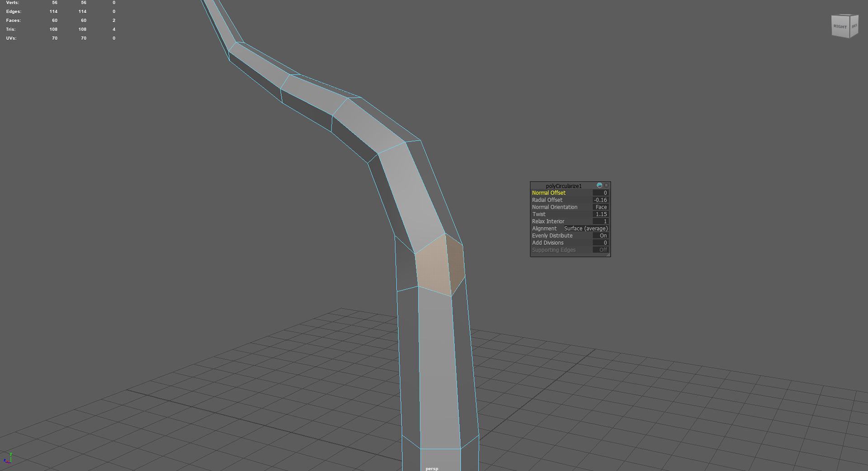Click the selected count 2 in the Faces row
Screen dimensions: 868x471
tap(114, 20)
